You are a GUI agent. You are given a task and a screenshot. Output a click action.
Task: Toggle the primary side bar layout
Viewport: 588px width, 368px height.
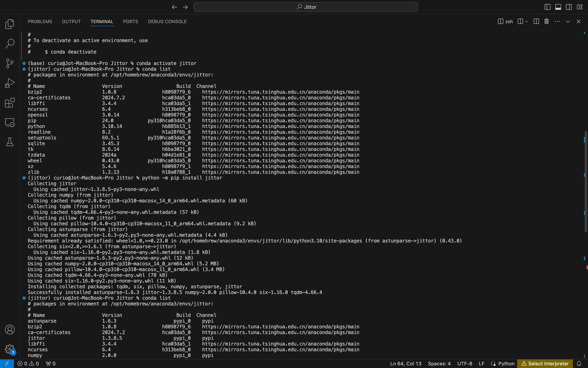coord(548,7)
